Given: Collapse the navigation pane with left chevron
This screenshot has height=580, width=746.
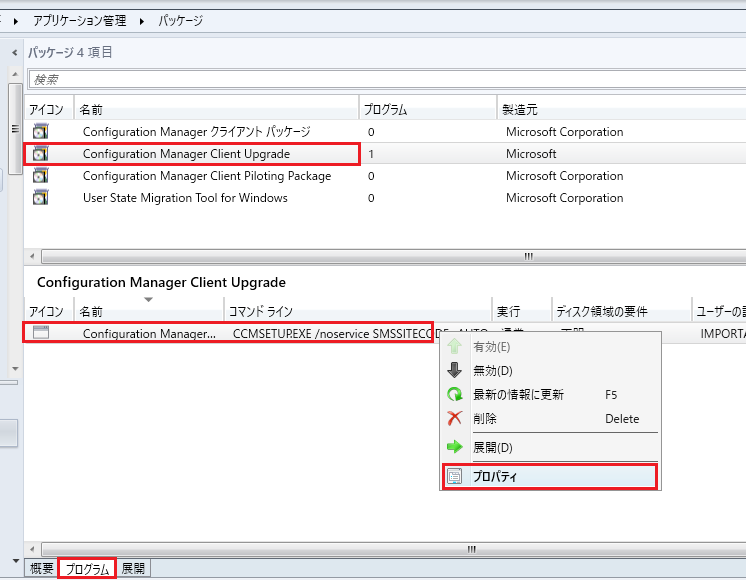Looking at the screenshot, I should [x=15, y=52].
